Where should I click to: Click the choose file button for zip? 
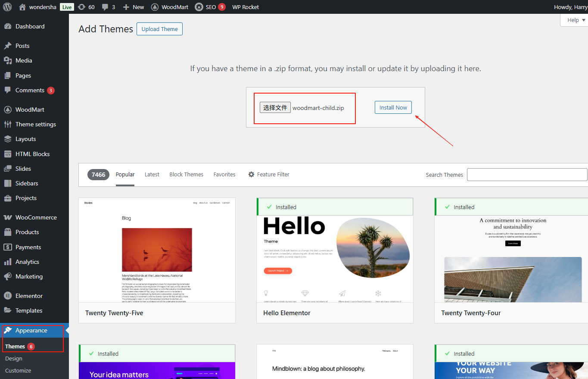click(275, 107)
